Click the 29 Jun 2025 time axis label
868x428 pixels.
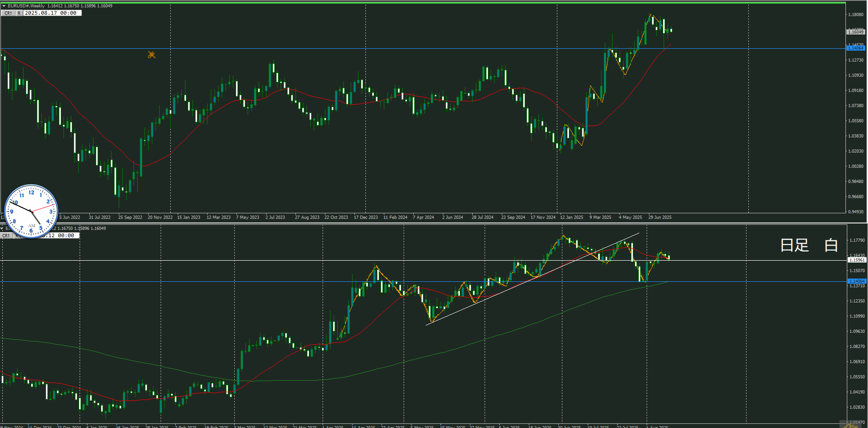[x=660, y=217]
